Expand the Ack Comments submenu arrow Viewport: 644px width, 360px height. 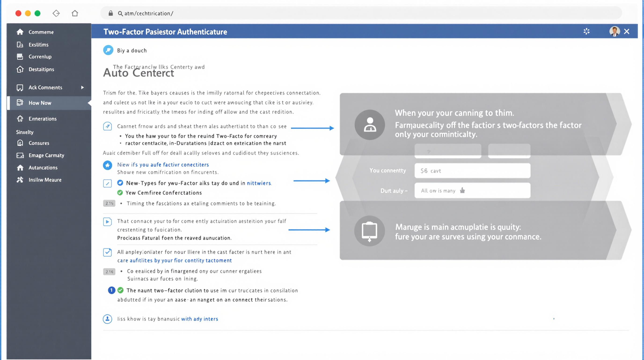[83, 87]
